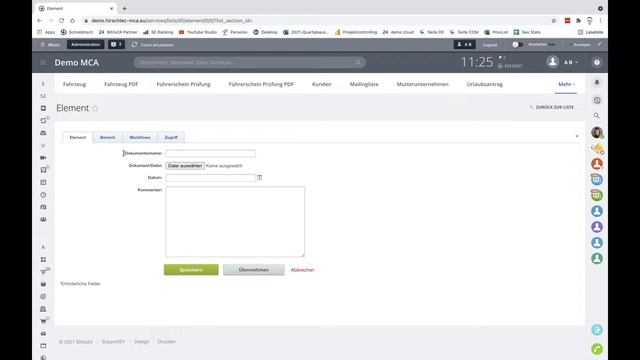Viewport: 640px width, 360px height.
Task: Select the Element tab
Action: 78,138
